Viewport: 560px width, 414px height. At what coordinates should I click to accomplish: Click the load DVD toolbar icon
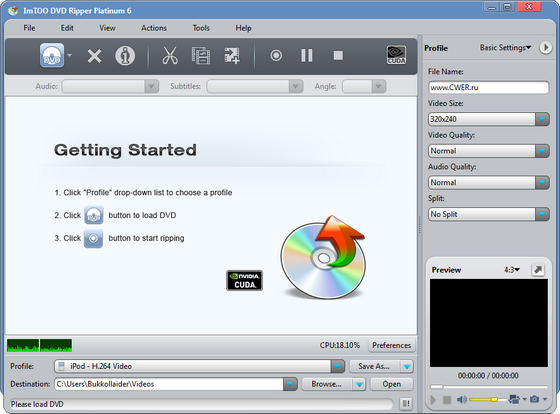tap(52, 56)
